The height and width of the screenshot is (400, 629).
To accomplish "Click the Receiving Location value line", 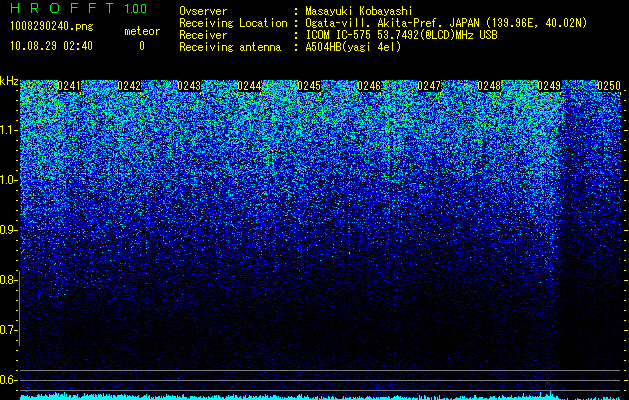I will coord(446,23).
